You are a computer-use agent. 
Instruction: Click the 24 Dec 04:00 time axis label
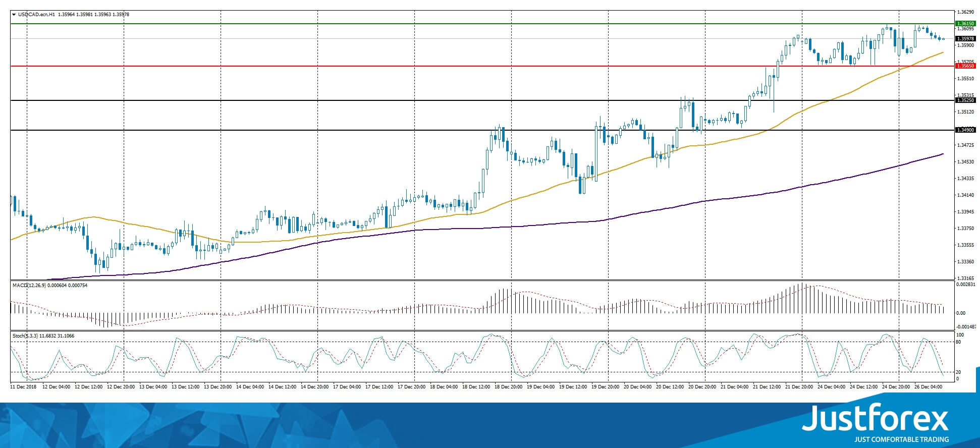[x=831, y=386]
